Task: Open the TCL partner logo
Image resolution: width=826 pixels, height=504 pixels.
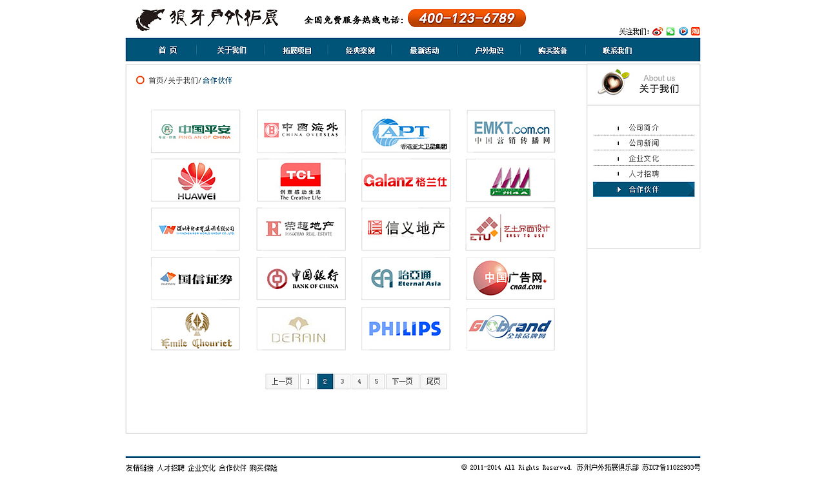Action: coord(301,180)
